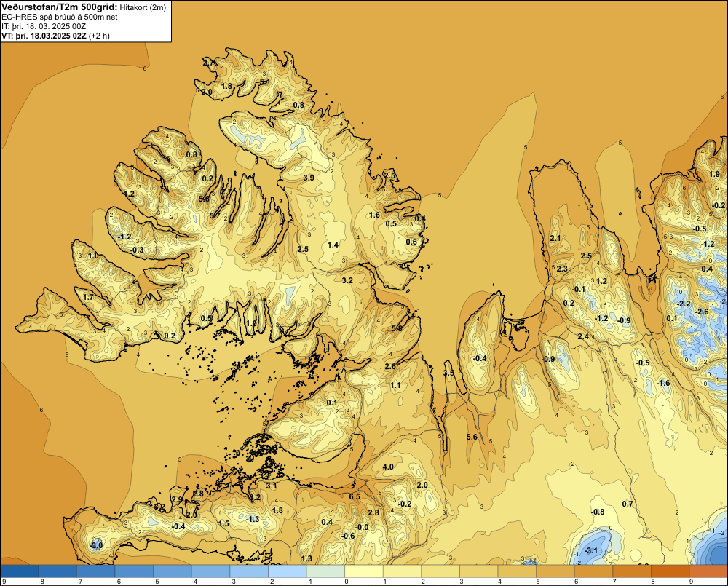The height and width of the screenshot is (586, 728).
Task: Click legend swatch between -9 and -8
Action: point(20,571)
